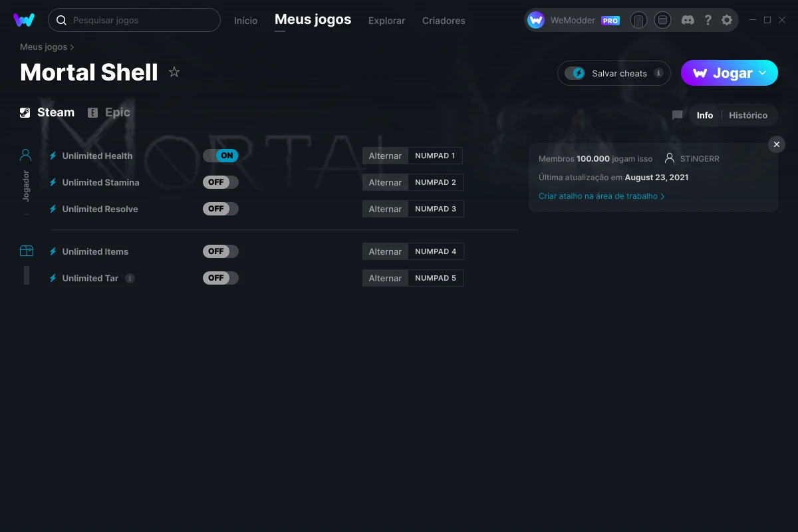This screenshot has height=532, width=798.
Task: Click the PRO badge
Action: pos(610,21)
